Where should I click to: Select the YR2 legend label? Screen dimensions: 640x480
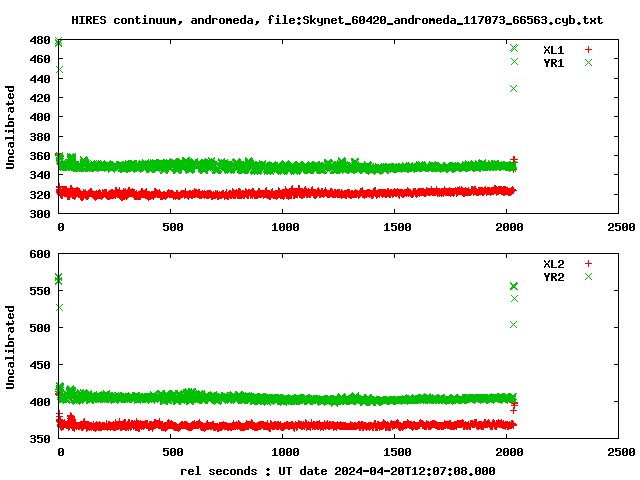(553, 277)
